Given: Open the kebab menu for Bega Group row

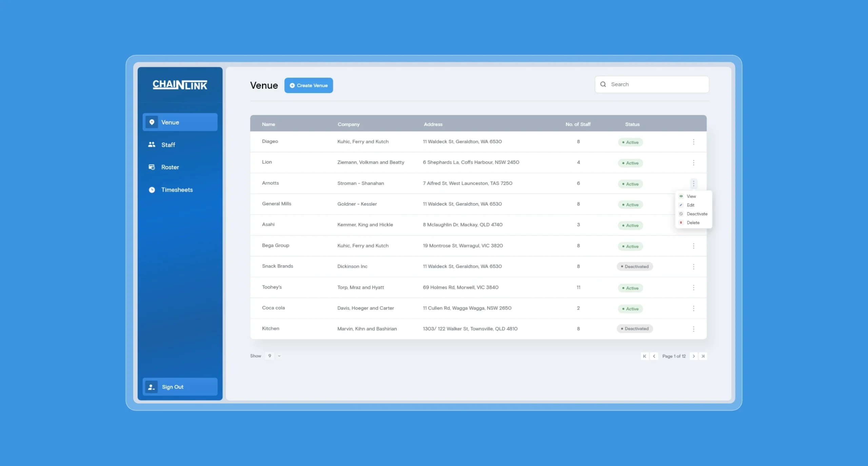Looking at the screenshot, I should [x=693, y=246].
